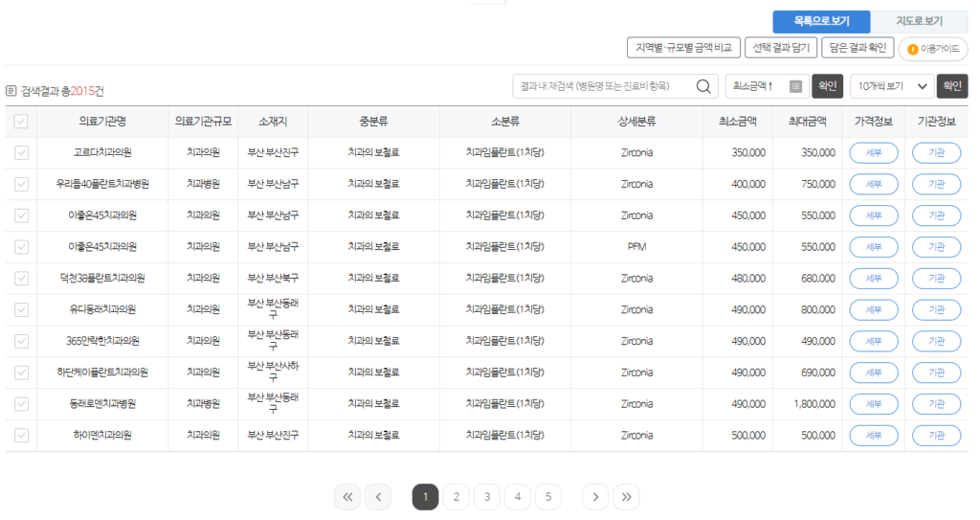Click 지역별·규모별 금액 비교 button

(x=683, y=48)
